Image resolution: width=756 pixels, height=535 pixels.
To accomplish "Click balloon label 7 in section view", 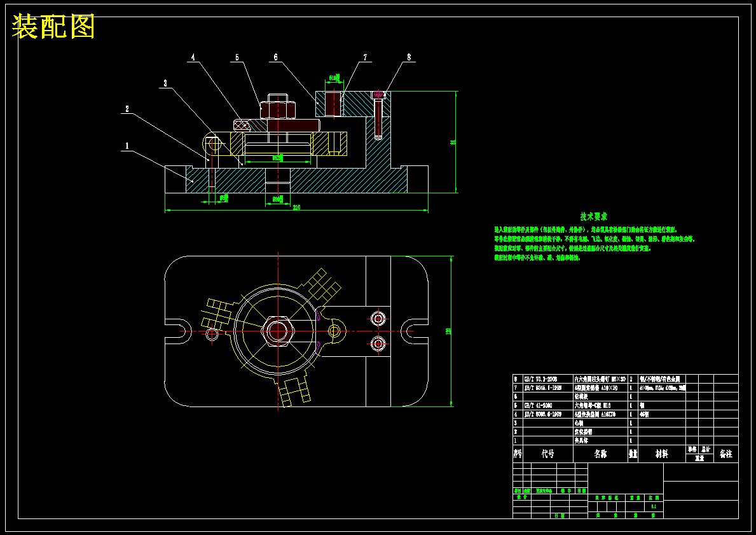I will (x=365, y=57).
